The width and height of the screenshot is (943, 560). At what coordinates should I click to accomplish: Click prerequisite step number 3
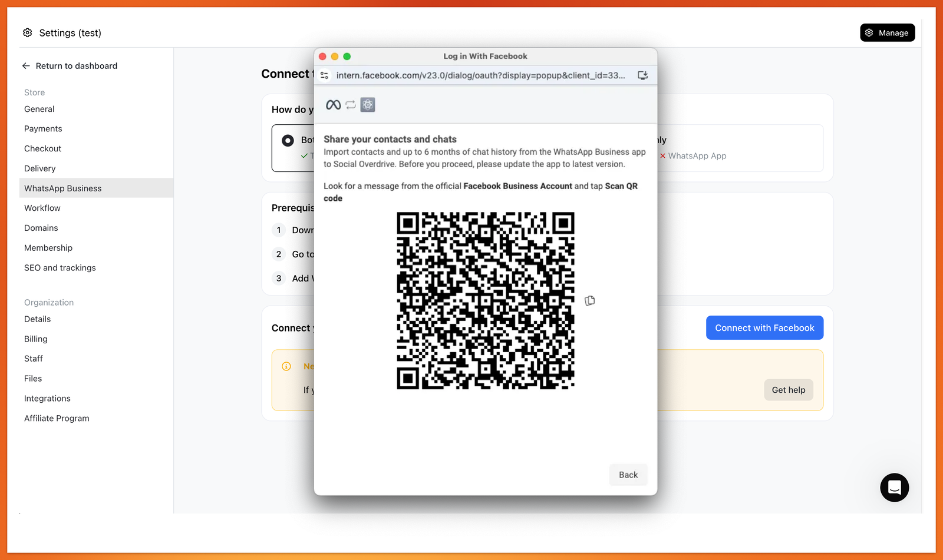coord(279,279)
